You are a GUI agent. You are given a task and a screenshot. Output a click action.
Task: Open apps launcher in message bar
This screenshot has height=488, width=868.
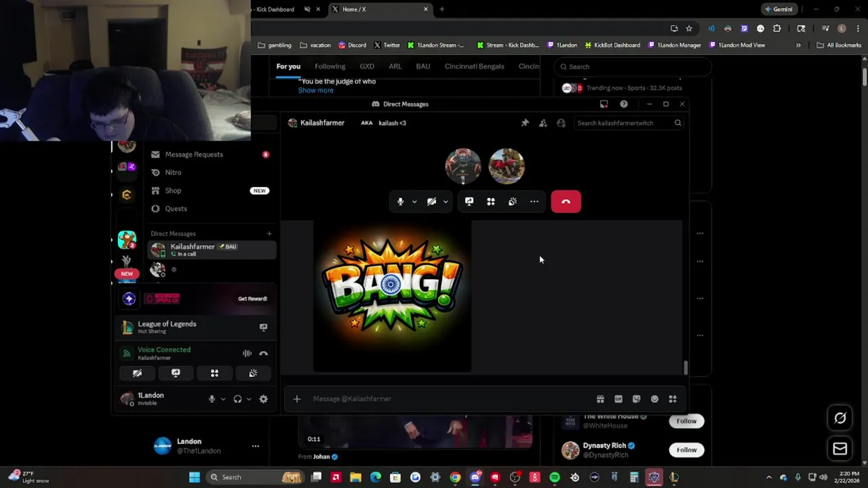[673, 399]
